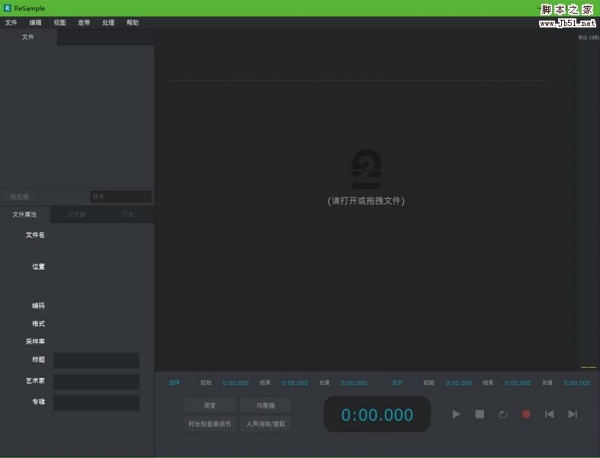Click the 专辑 album input field

96,403
